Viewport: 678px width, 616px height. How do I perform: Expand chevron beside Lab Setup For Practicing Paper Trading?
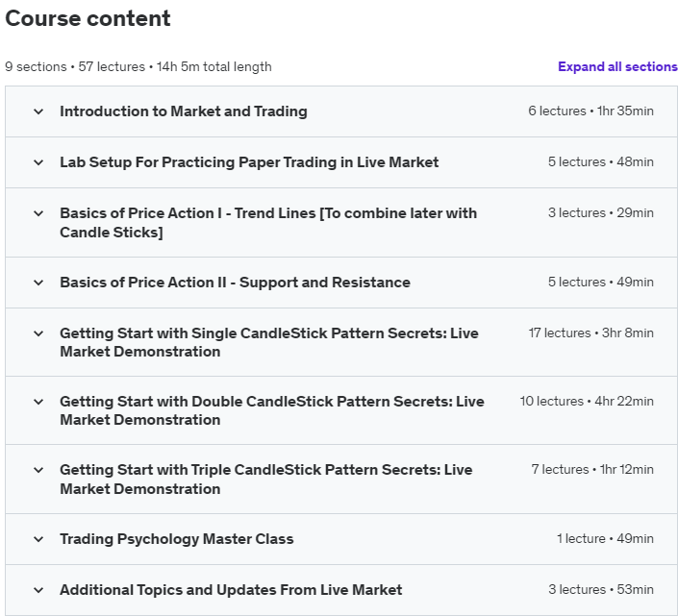38,162
